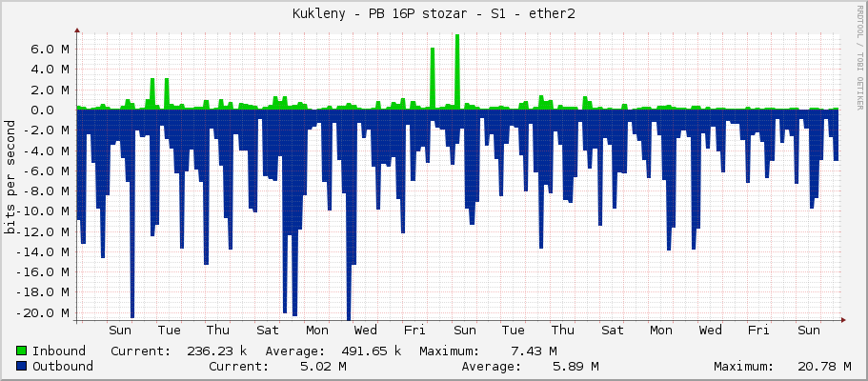Screen dimensions: 868x381
Task: Click the Outbound current value '5.02 M'
Action: (x=323, y=366)
